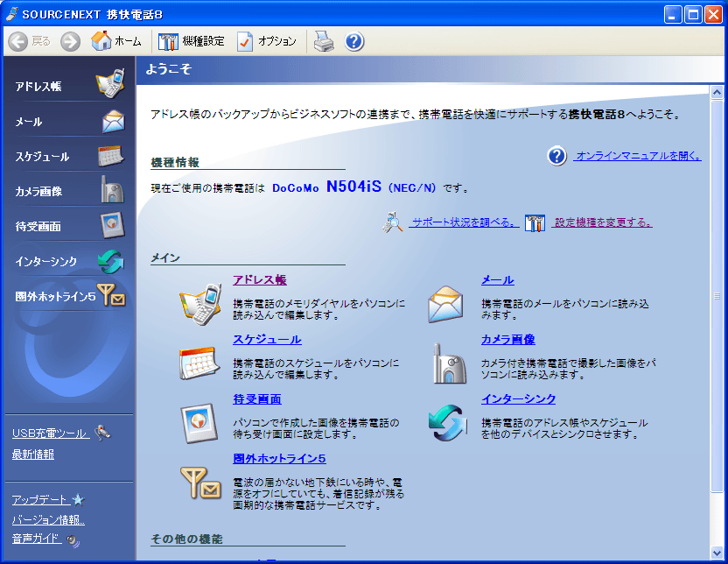This screenshot has height=564, width=728.
Task: Click the sidebar wallpaper photo icon
Action: [113, 224]
